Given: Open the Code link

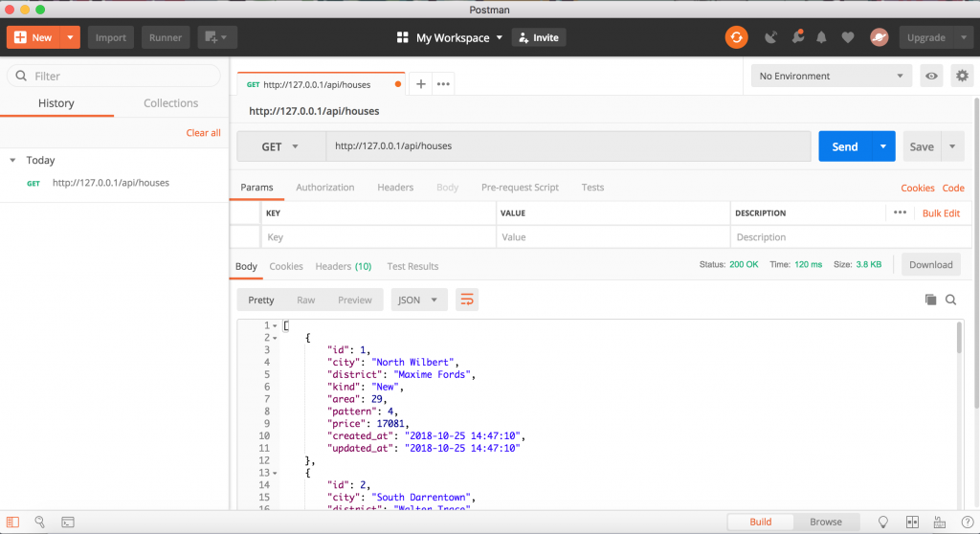Looking at the screenshot, I should [953, 188].
